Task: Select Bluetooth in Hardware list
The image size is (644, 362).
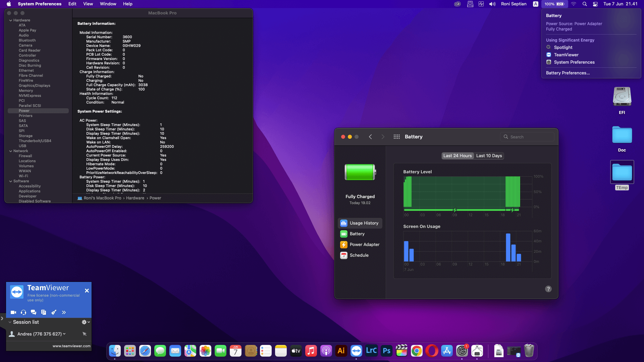Action: point(27,41)
